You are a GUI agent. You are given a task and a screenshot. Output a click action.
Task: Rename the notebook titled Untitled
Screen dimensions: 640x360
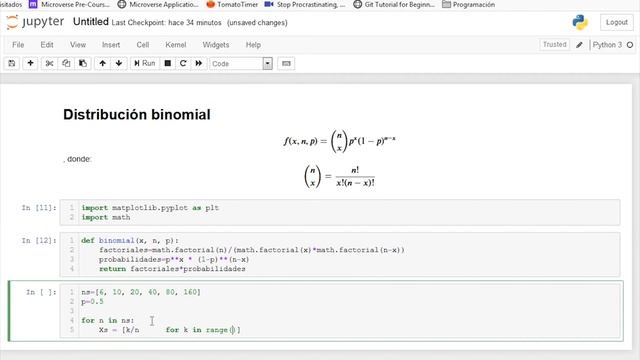[91, 22]
